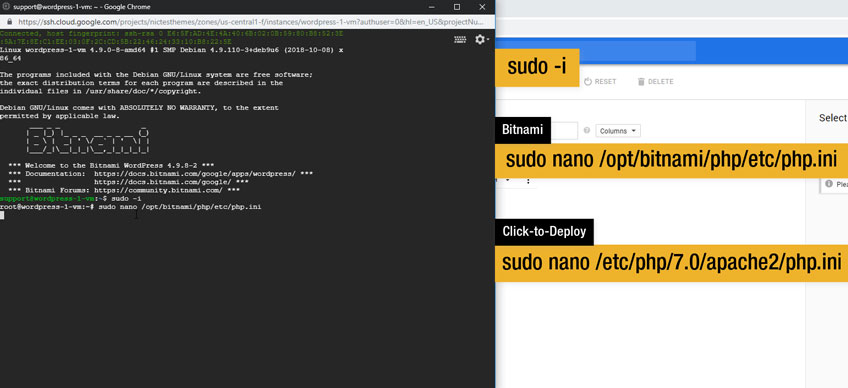This screenshot has width=848, height=388.
Task: Maximize the SSH Chrome window
Action: pyautogui.click(x=457, y=7)
